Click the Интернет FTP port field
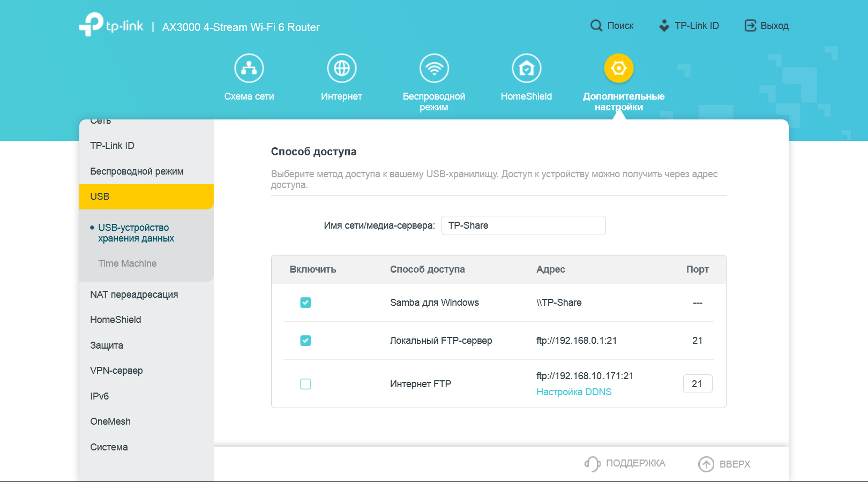 [x=698, y=384]
